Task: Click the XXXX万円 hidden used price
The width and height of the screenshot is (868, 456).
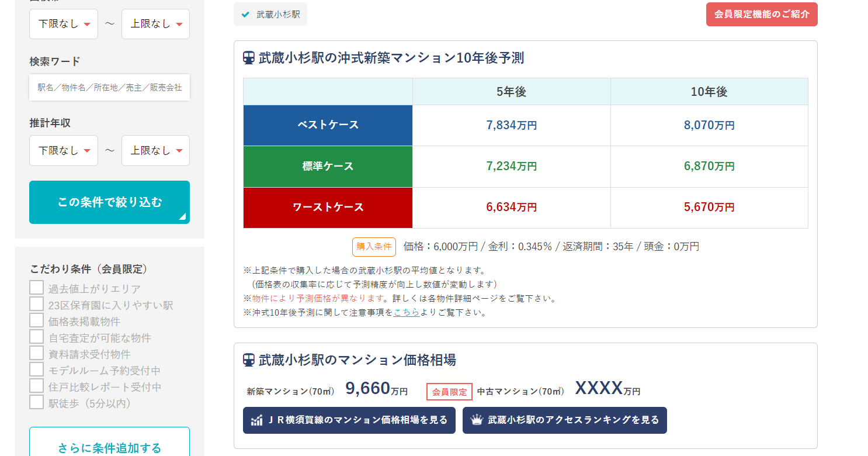Action: click(x=607, y=388)
